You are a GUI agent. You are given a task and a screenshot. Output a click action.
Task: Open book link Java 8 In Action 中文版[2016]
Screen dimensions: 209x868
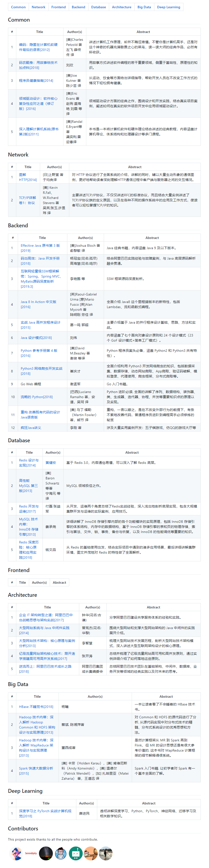pos(38,304)
